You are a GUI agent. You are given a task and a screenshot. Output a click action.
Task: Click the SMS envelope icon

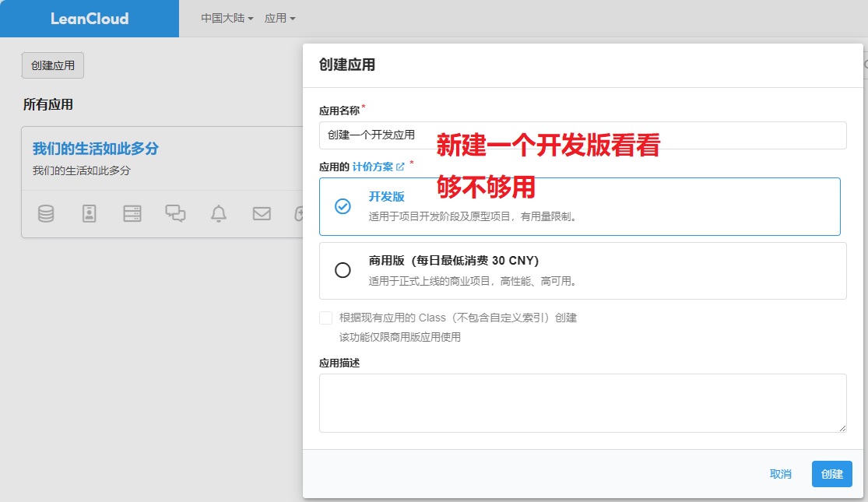click(x=262, y=213)
